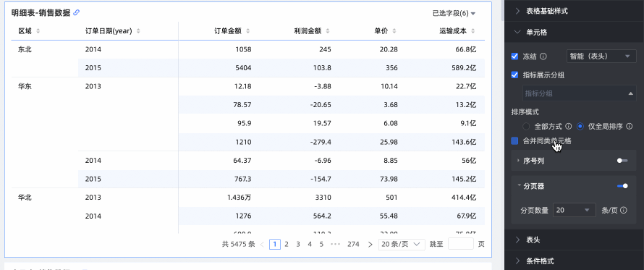Select the 全部方式 radio button

526,127
